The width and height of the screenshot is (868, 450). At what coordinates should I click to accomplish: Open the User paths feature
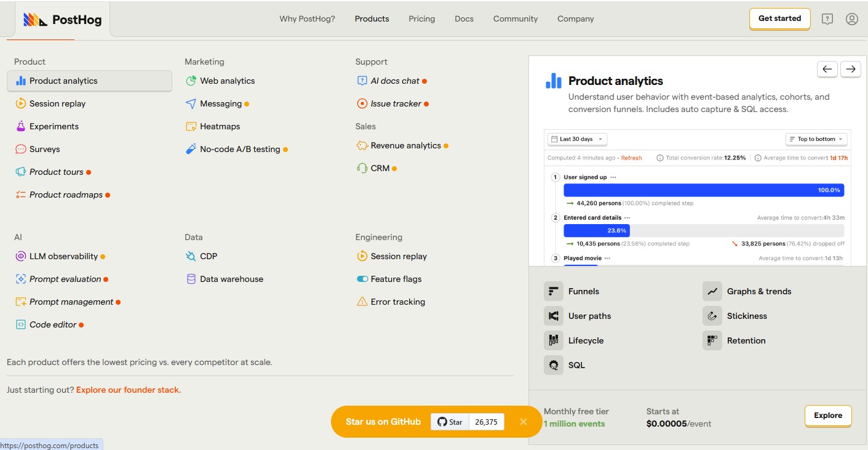pyautogui.click(x=578, y=316)
